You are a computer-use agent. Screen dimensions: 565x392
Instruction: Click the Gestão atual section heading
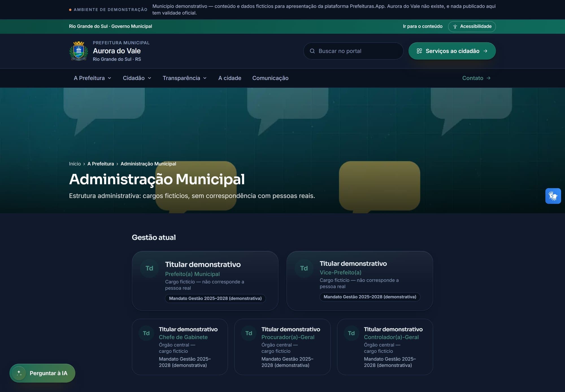tap(154, 237)
